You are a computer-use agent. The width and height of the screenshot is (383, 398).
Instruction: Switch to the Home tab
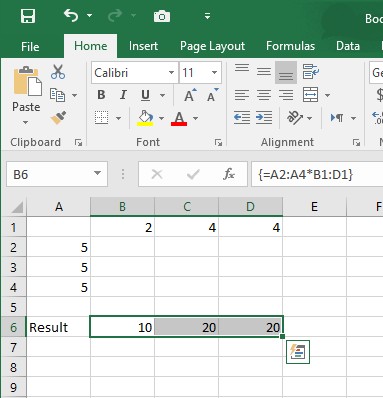tap(91, 46)
